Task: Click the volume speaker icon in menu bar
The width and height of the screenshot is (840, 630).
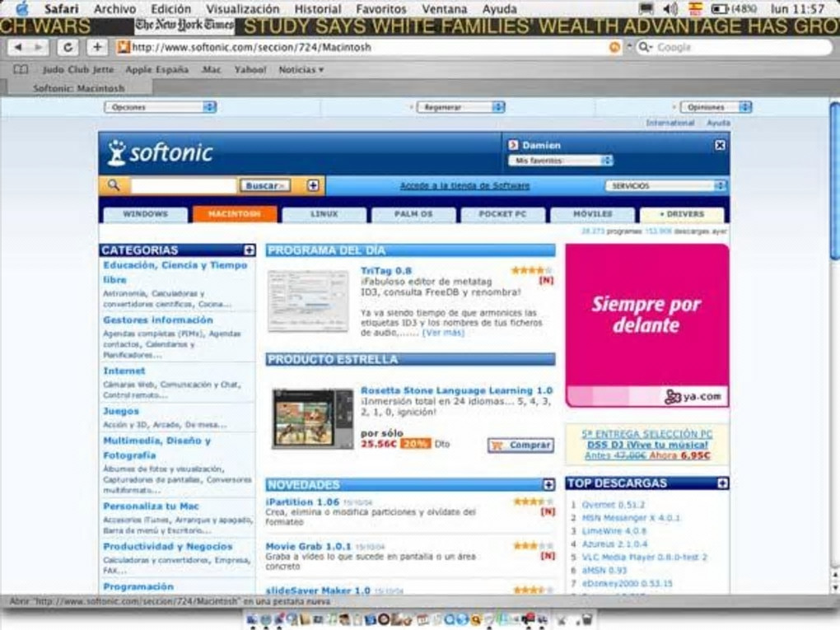Action: (x=670, y=8)
